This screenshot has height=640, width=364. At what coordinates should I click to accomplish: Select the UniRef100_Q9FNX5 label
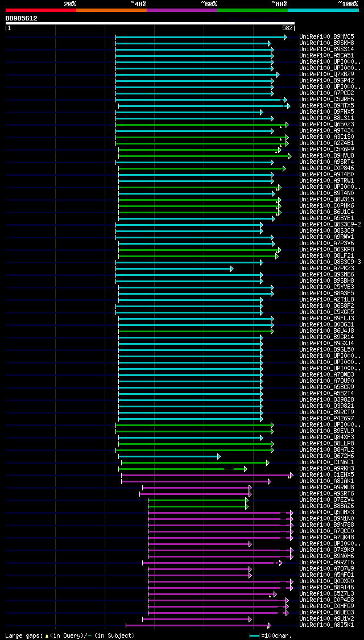click(x=326, y=112)
